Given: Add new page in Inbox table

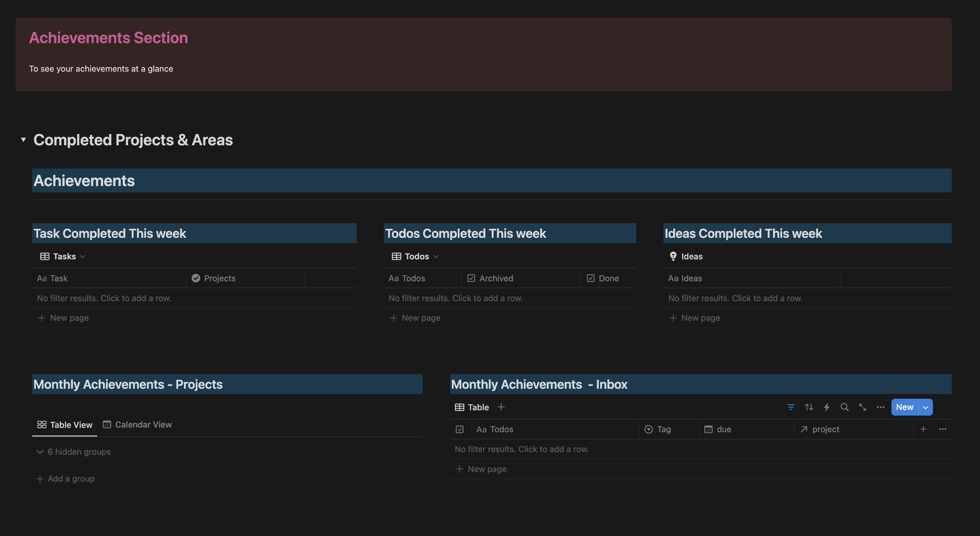Looking at the screenshot, I should click(700, 469).
